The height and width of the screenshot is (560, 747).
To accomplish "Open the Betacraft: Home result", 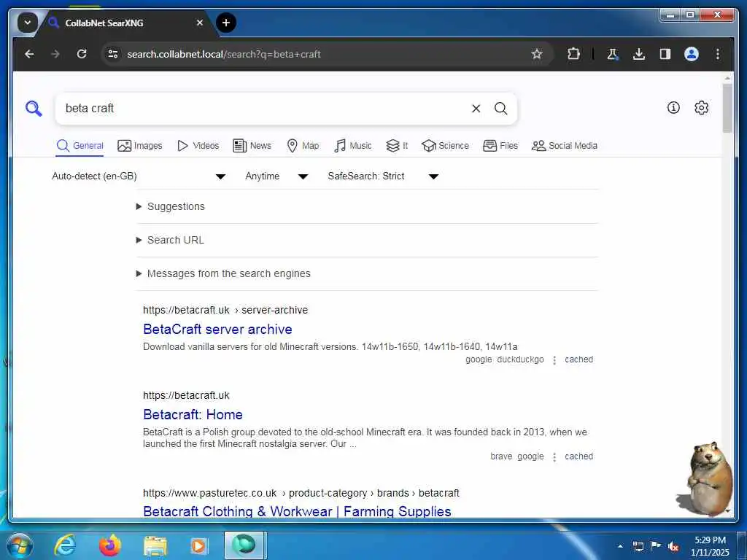I will pyautogui.click(x=193, y=415).
